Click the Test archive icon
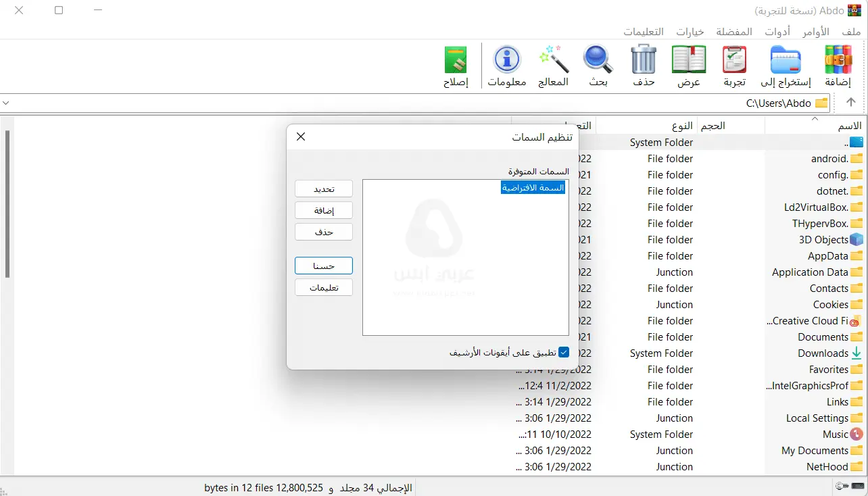The image size is (868, 496). (x=733, y=64)
